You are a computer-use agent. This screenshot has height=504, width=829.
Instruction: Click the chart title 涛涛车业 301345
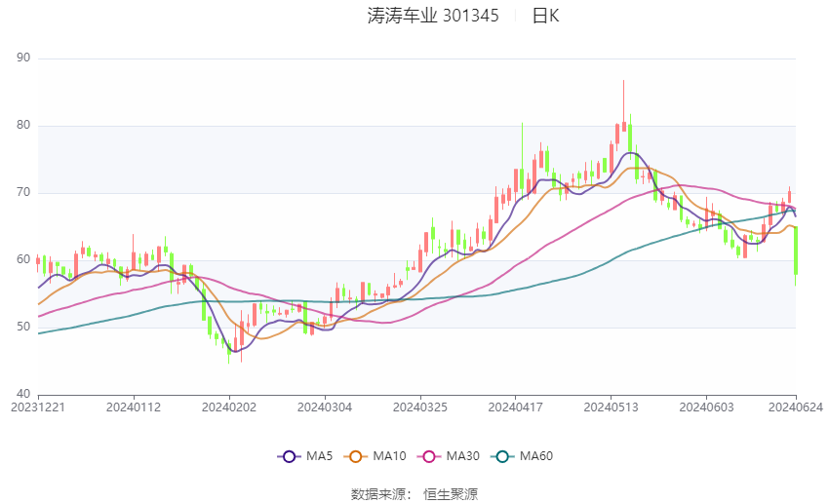click(x=433, y=16)
